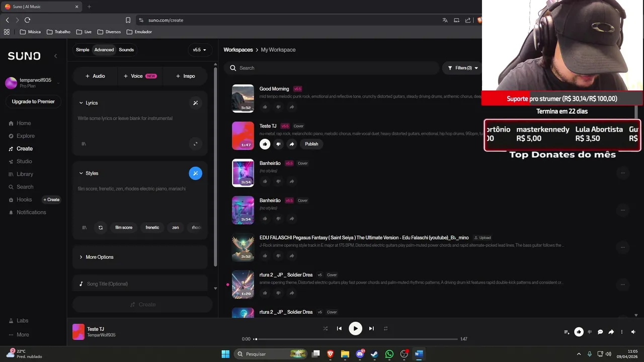
Task: Open three-dot menu in player bar
Action: (622, 332)
